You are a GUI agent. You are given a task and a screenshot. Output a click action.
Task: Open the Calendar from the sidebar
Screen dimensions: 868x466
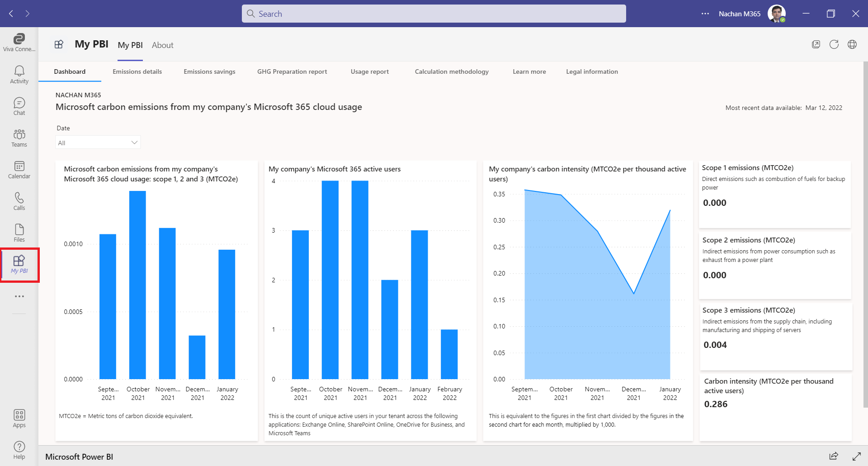19,170
